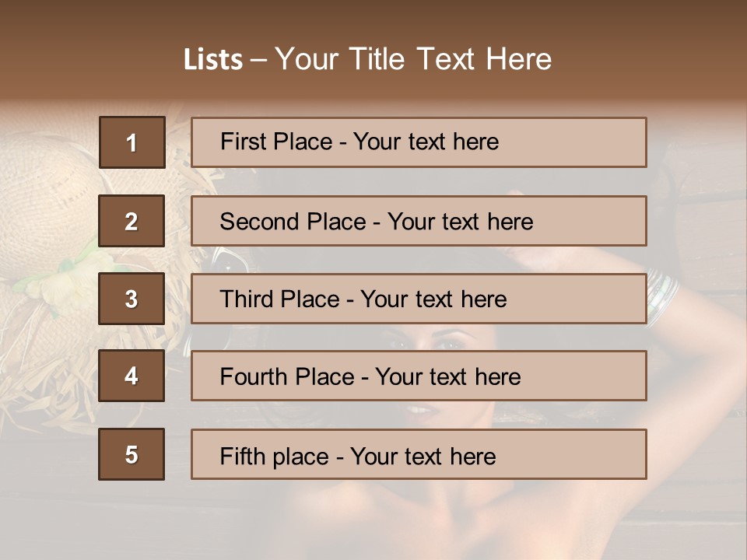This screenshot has width=747, height=560.
Task: Select the number 4 box
Action: click(x=132, y=376)
